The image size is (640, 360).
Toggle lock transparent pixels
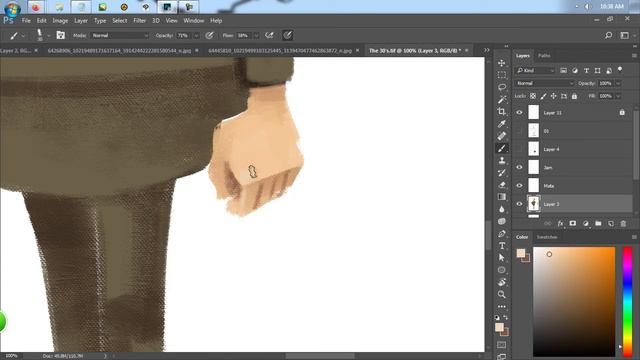pos(533,96)
